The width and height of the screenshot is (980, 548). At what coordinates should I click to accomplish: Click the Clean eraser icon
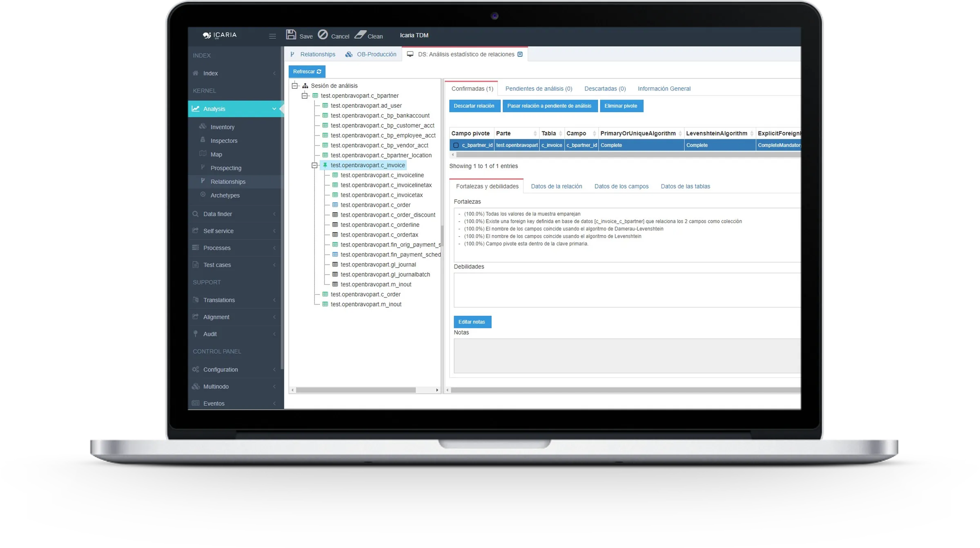(360, 35)
